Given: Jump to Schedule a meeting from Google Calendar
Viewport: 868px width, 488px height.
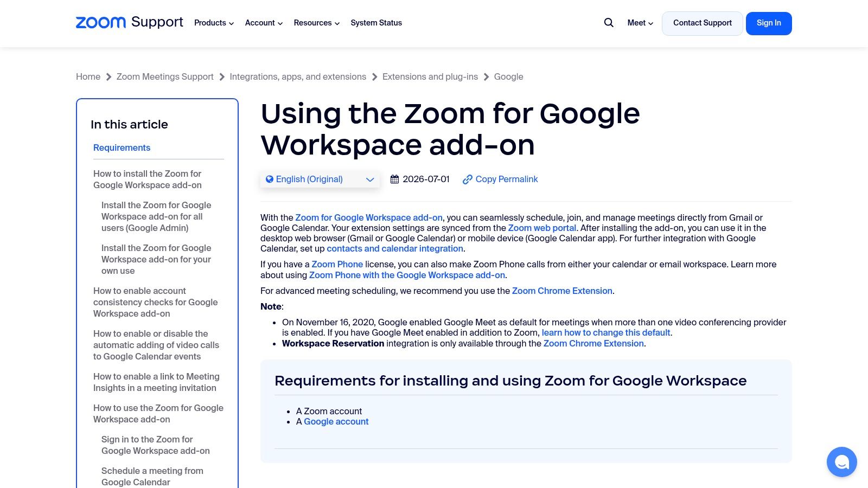Looking at the screenshot, I should tap(152, 477).
